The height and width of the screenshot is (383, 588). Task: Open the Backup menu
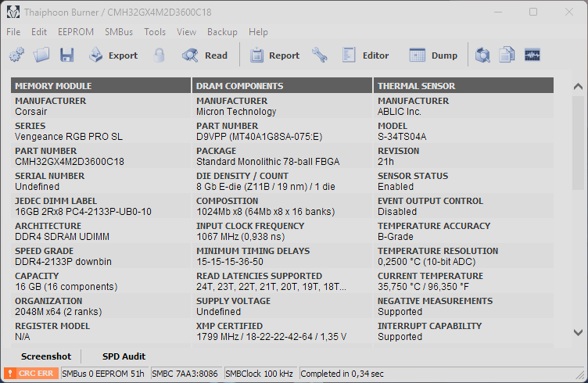pos(222,32)
